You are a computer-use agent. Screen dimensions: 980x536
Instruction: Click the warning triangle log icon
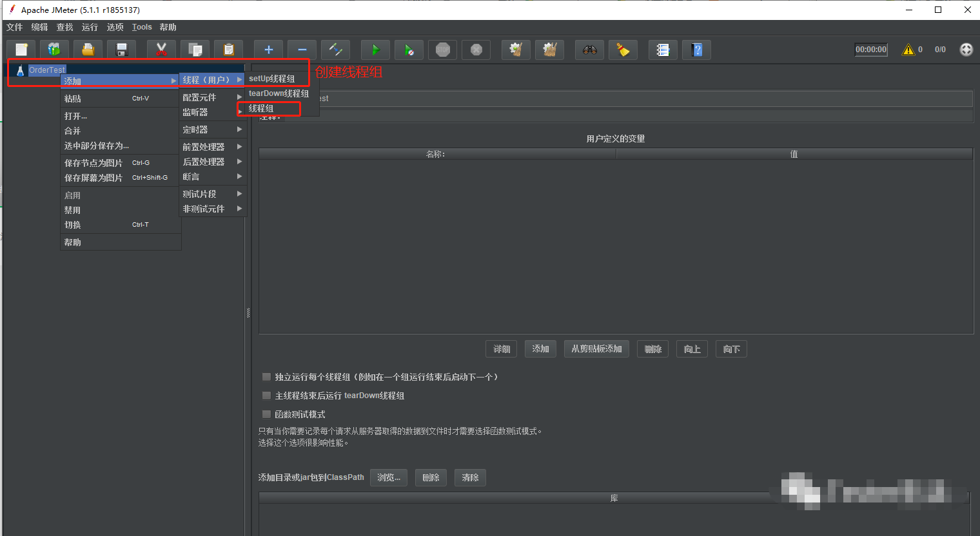coord(908,50)
